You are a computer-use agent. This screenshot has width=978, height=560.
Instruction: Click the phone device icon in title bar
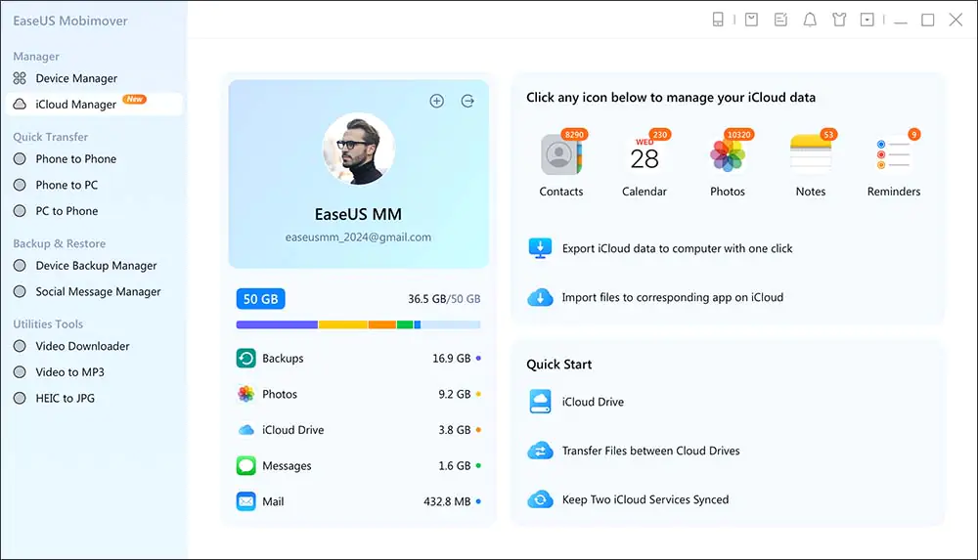[x=718, y=20]
